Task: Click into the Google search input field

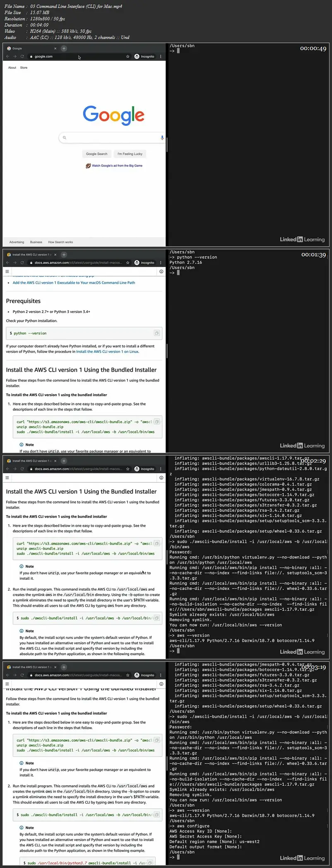Action: [113, 137]
